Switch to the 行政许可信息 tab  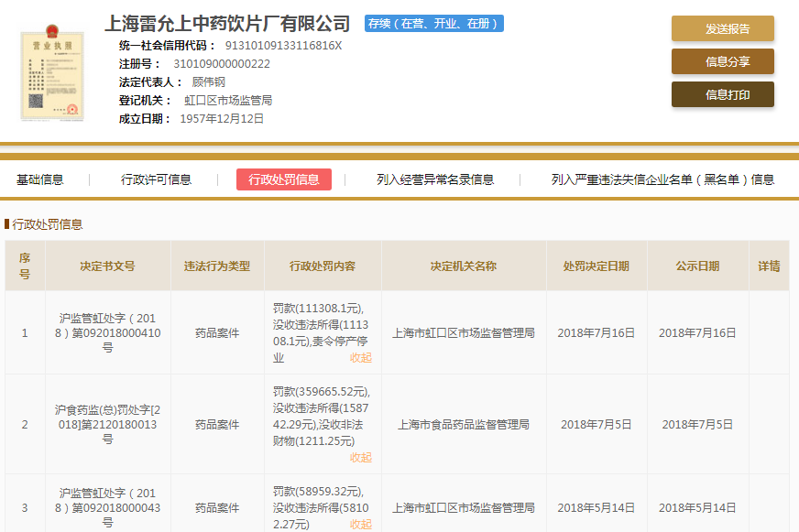[x=156, y=179]
